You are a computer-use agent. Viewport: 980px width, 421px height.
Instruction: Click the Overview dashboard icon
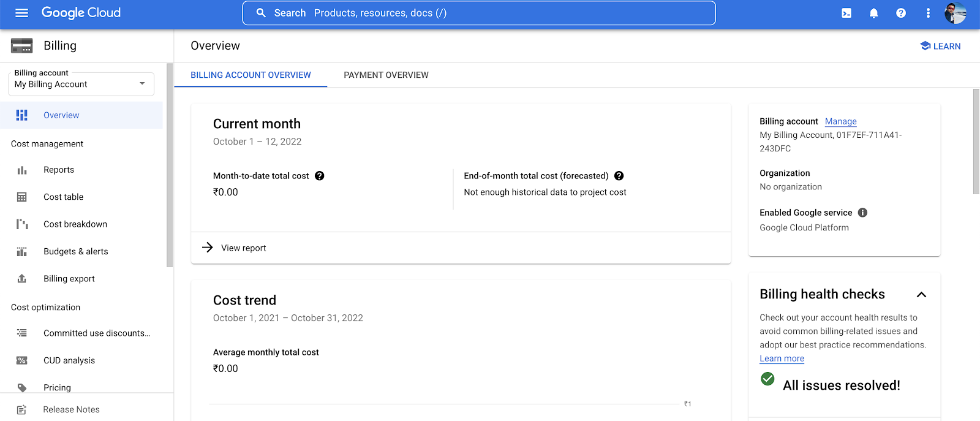(22, 115)
